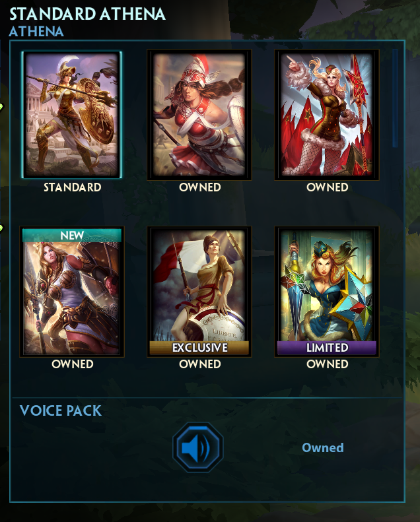Click the EXCLUSIVE gold badge label

(199, 348)
